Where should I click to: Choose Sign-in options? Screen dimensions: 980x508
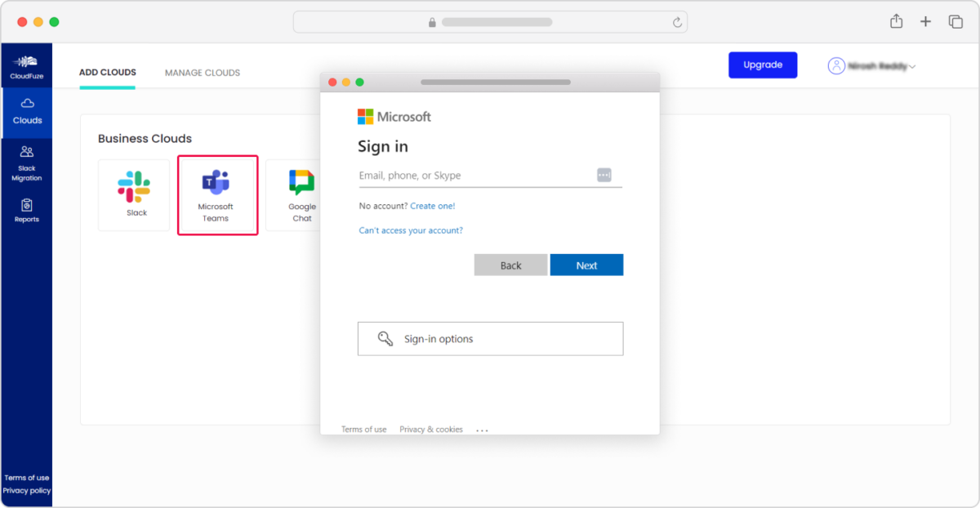coord(489,338)
